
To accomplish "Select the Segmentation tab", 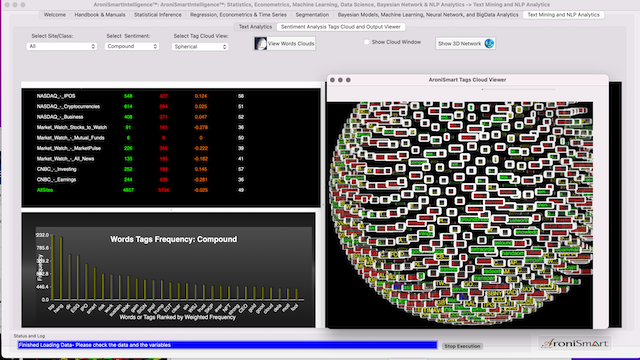I will [x=312, y=15].
